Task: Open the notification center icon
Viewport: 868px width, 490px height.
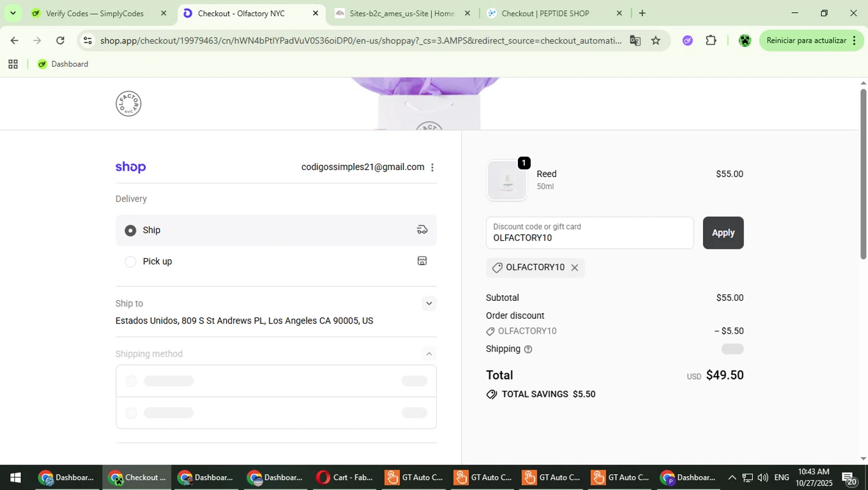Action: (x=850, y=478)
